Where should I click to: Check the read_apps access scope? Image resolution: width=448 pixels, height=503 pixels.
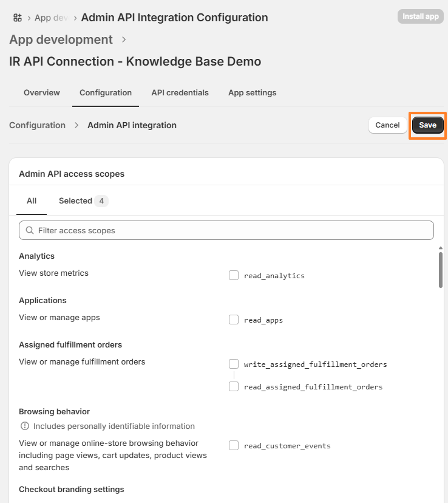(234, 320)
